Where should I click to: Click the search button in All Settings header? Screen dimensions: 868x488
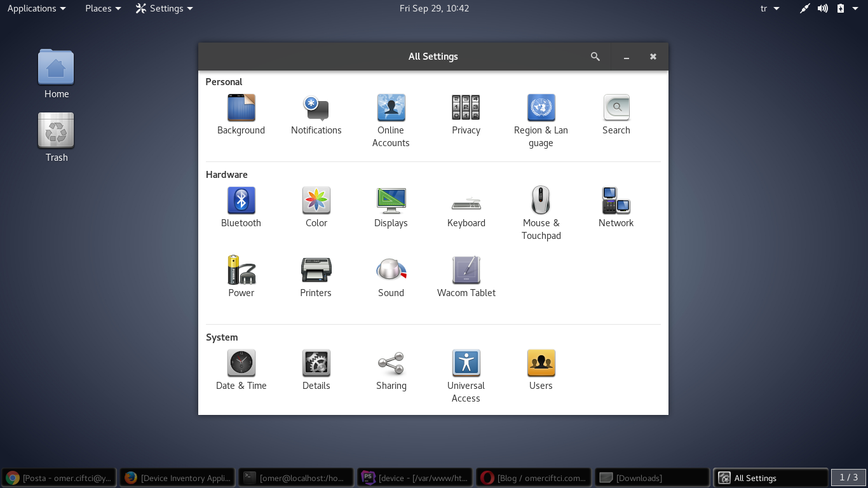click(x=595, y=57)
